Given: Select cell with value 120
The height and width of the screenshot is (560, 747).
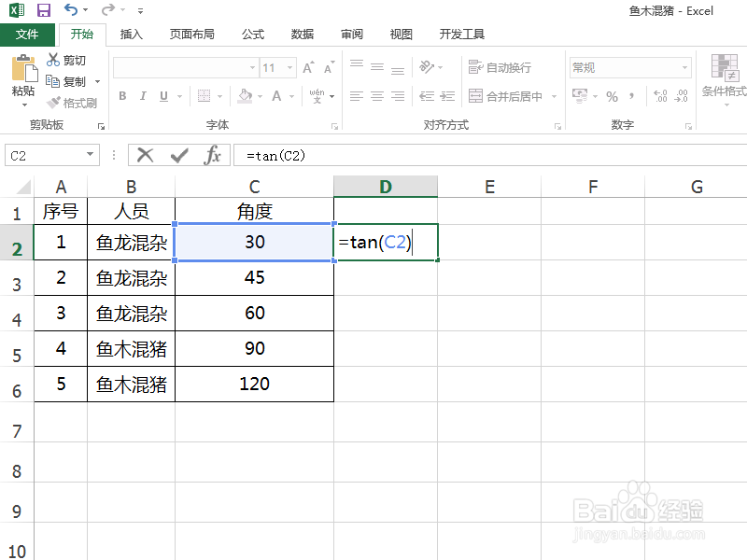Looking at the screenshot, I should point(254,384).
